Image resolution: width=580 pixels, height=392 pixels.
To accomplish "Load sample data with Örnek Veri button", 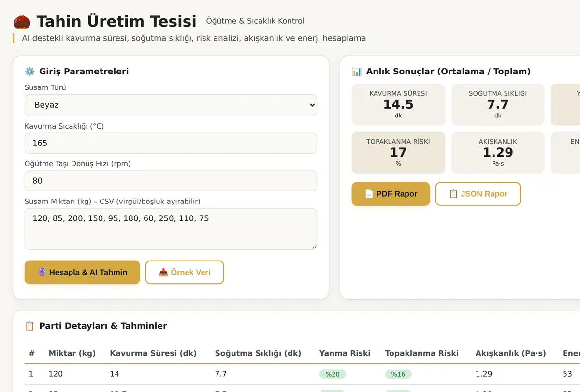I will point(185,272).
